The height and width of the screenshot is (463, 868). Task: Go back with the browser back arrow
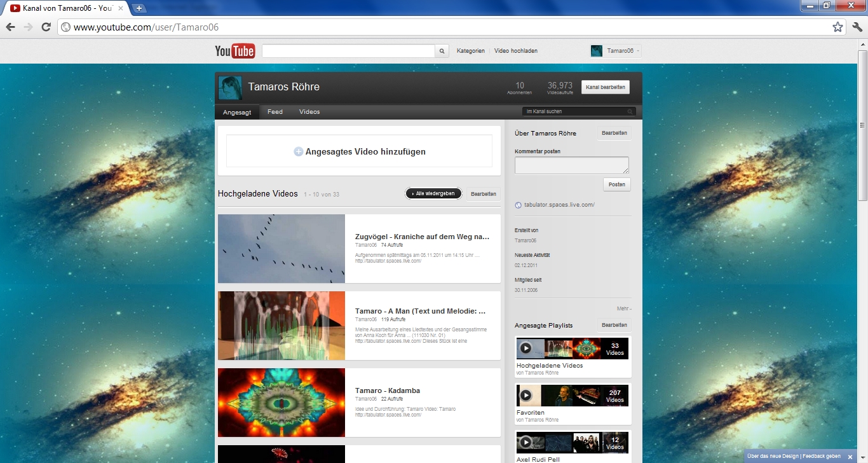pyautogui.click(x=10, y=27)
